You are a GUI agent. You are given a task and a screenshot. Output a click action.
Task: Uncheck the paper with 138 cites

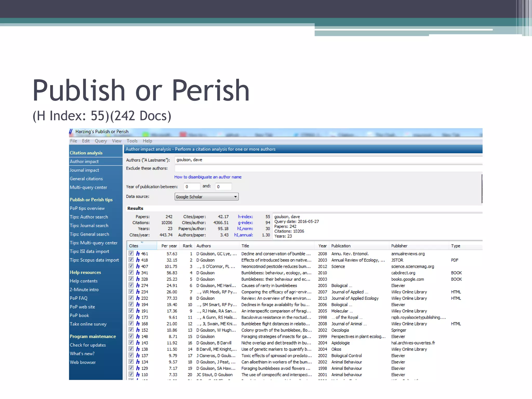coord(131,349)
